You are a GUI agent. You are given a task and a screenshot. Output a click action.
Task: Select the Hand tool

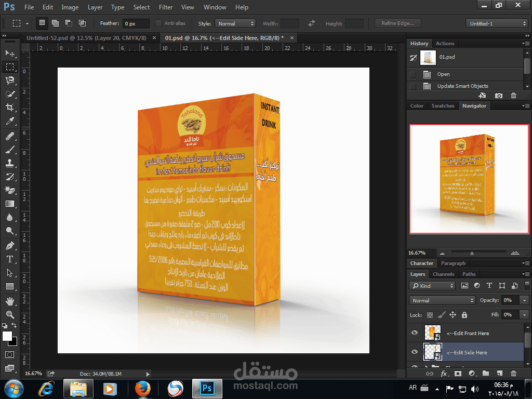point(10,301)
